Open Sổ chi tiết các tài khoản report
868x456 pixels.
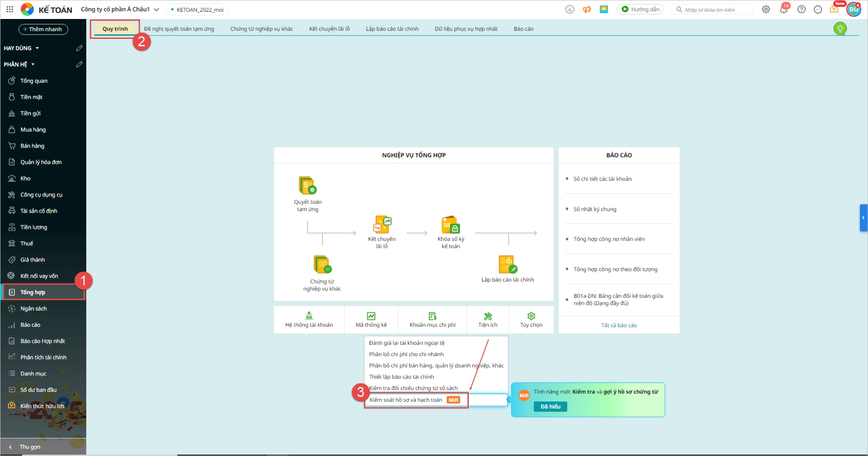(603, 179)
